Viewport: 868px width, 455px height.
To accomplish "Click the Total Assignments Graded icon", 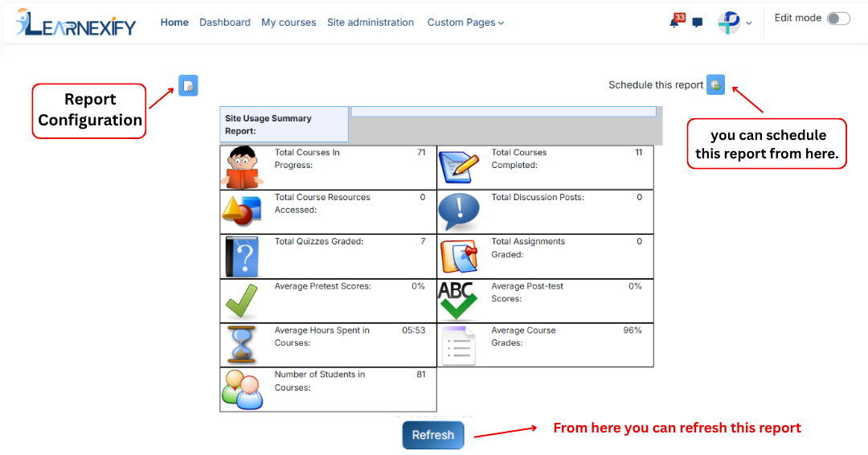I will point(459,256).
